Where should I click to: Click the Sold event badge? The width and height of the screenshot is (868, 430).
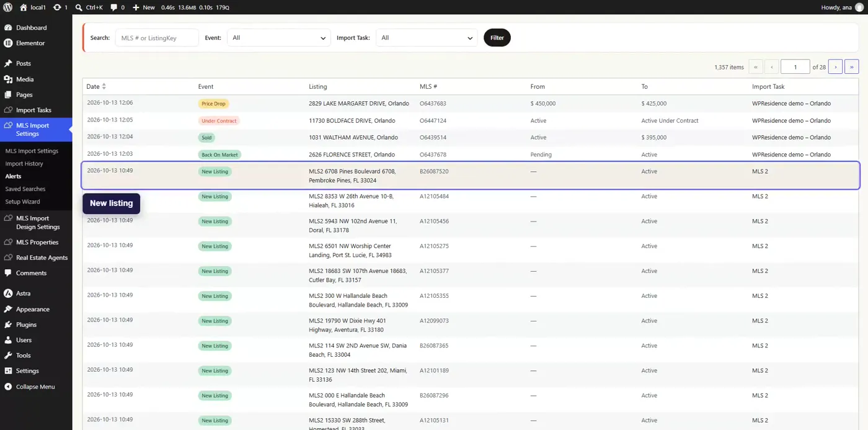click(x=206, y=138)
